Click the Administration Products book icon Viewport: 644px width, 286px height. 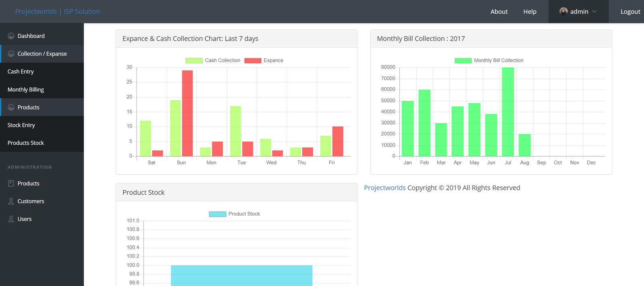[x=11, y=183]
